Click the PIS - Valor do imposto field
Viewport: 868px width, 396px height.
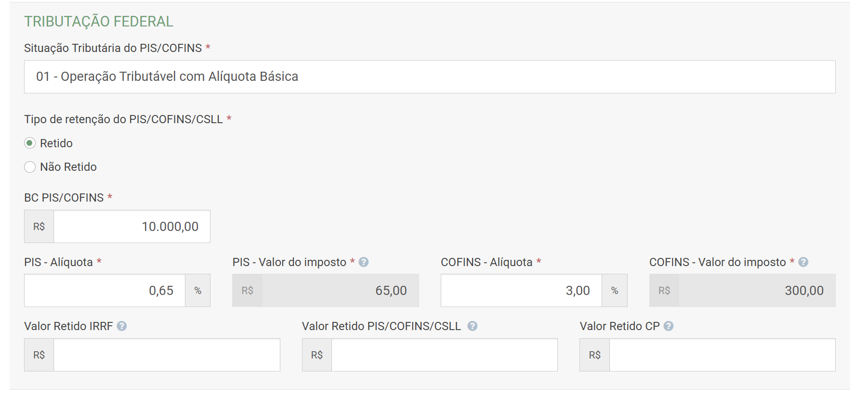340,291
